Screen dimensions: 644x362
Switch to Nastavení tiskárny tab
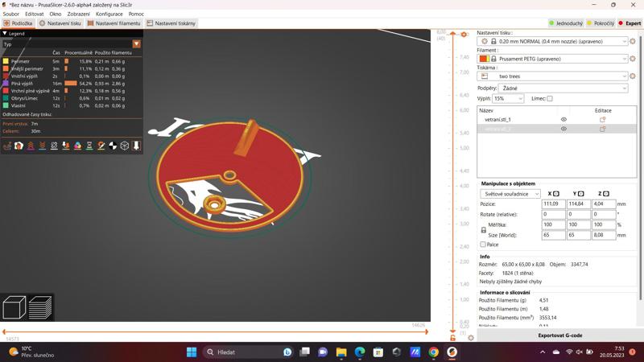(171, 23)
